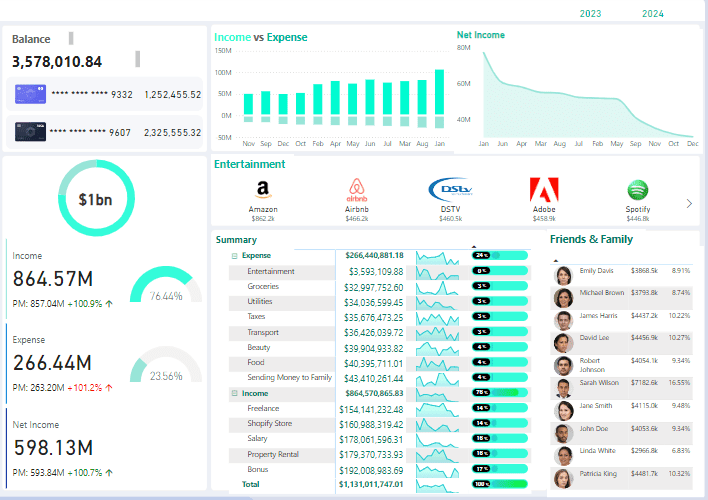Collapse the Expense group in Summary
Viewport: 708px width, 500px height.
point(234,256)
